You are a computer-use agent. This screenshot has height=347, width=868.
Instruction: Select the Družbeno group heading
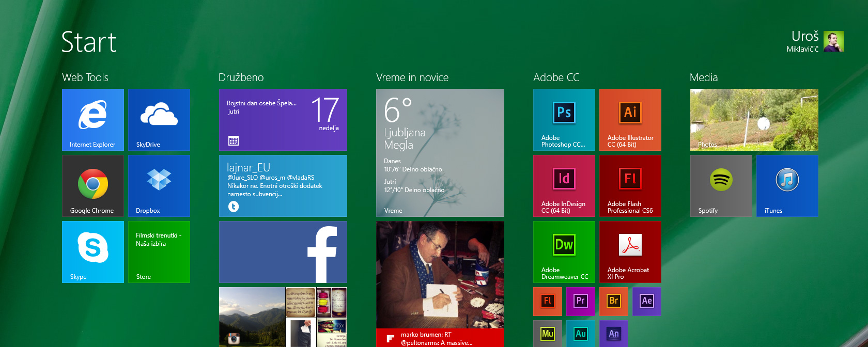[241, 77]
